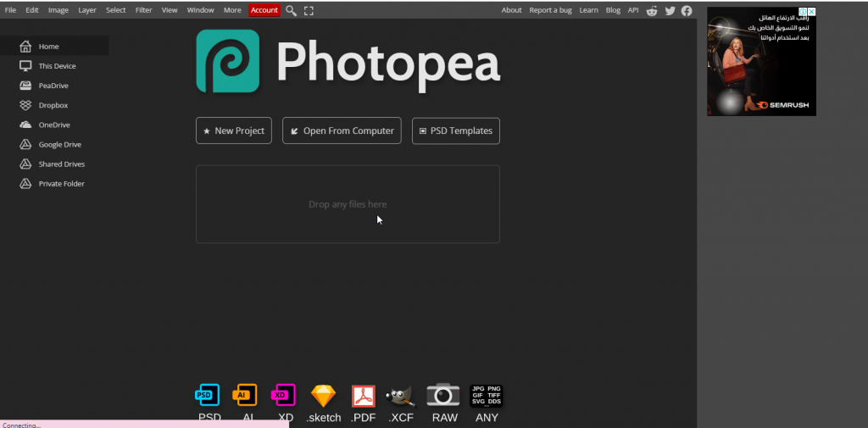Click the XD file format icon
The height and width of the screenshot is (428, 868).
tap(283, 395)
